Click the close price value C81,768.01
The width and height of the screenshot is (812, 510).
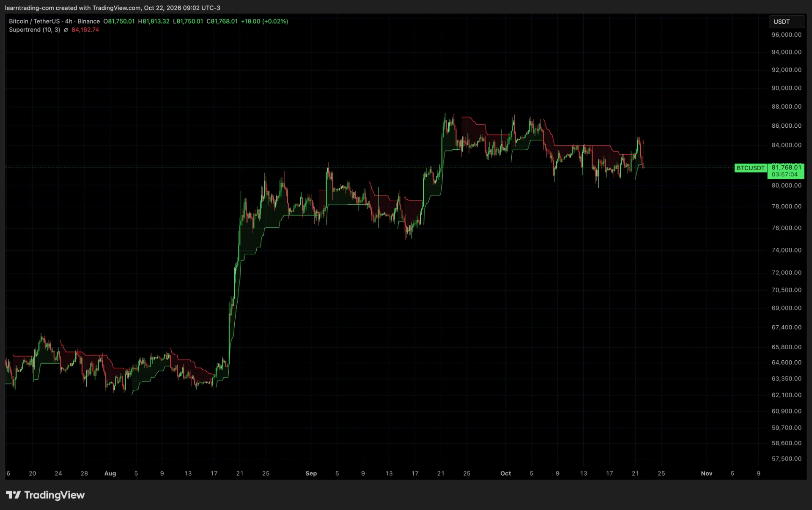[x=222, y=21]
